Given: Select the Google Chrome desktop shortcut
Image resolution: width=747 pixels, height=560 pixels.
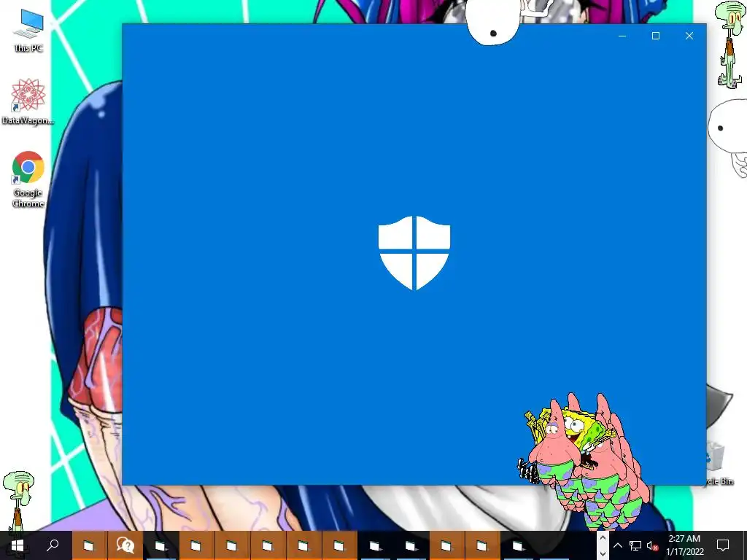Looking at the screenshot, I should pos(28,179).
